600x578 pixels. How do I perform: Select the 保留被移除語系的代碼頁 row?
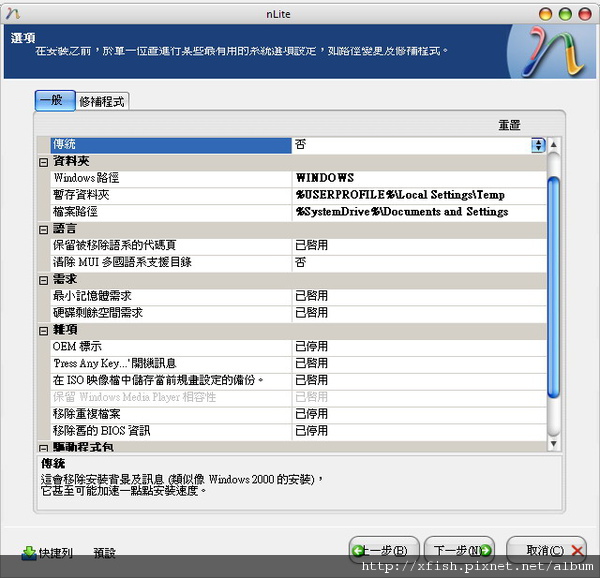tap(171, 245)
